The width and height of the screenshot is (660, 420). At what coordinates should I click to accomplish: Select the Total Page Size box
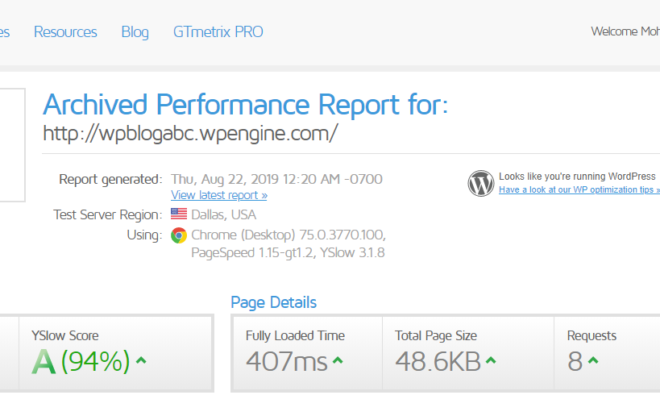tap(468, 354)
